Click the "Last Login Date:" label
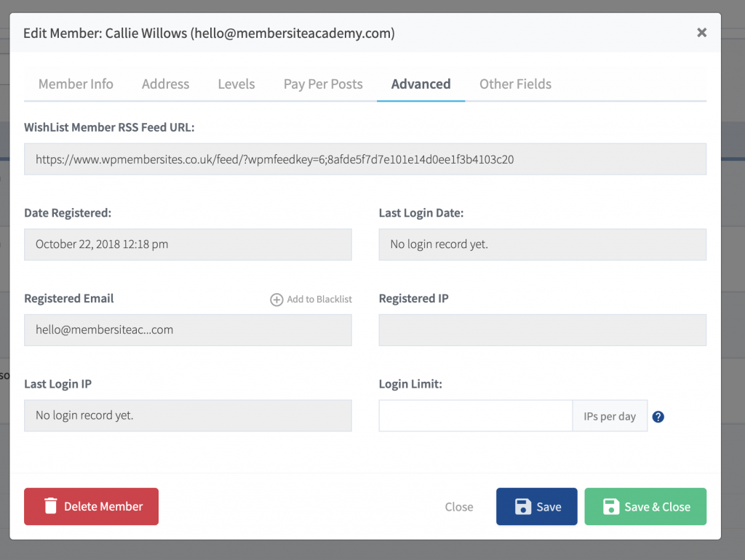The image size is (745, 560). tap(421, 213)
